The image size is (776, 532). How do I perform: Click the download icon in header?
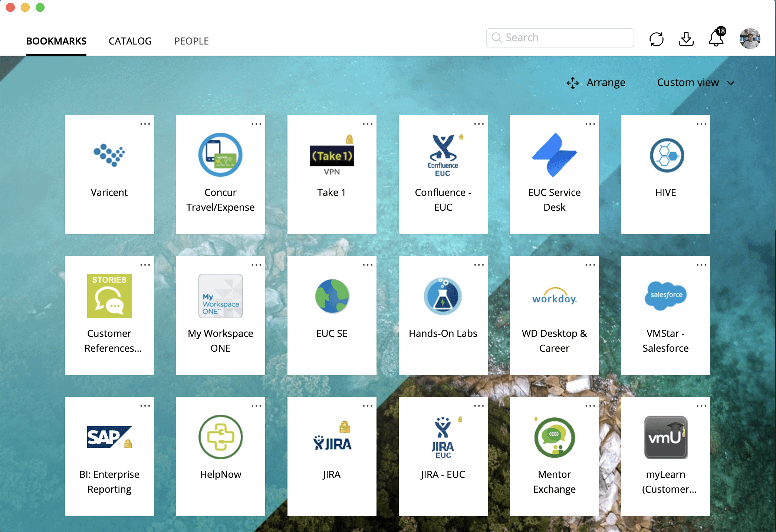click(686, 39)
